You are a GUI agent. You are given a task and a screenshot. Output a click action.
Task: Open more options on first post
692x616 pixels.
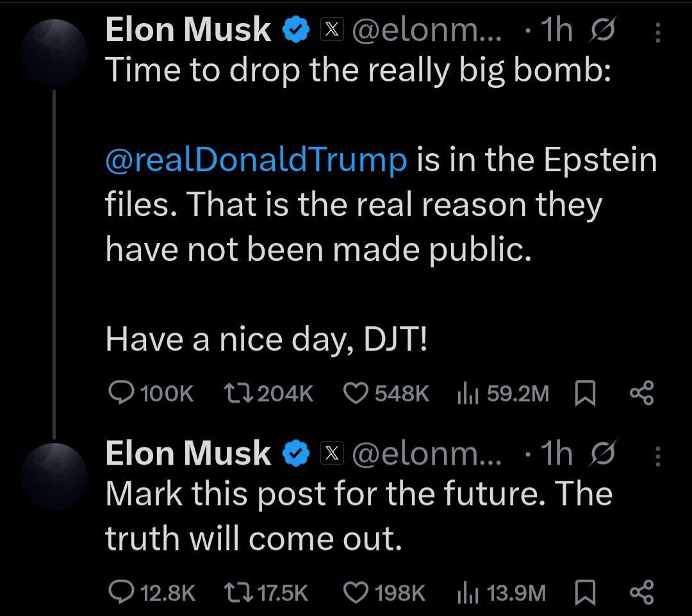click(x=658, y=31)
